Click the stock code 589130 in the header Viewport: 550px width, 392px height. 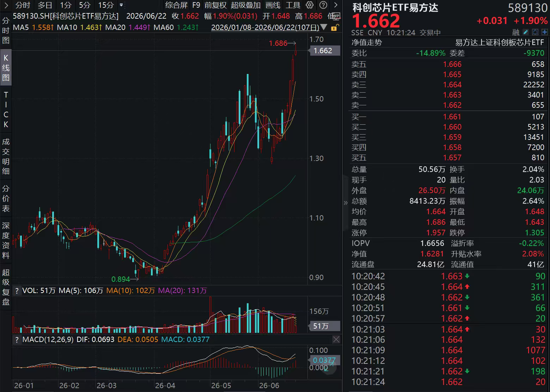pos(527,8)
